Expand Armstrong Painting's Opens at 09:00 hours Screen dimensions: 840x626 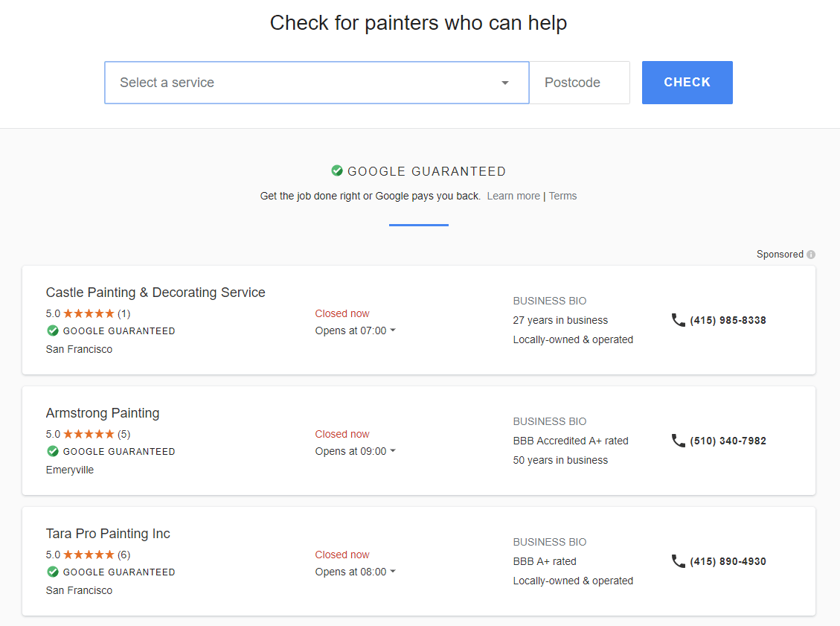coord(355,451)
